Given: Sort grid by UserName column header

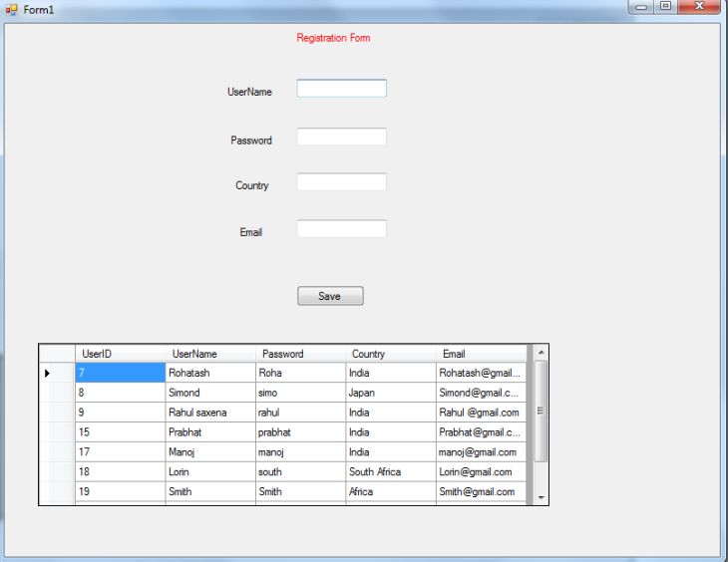Looking at the screenshot, I should [x=210, y=354].
